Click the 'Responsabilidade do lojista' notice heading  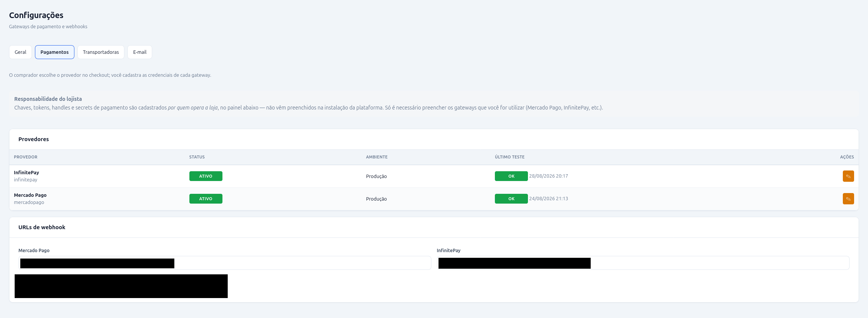48,99
